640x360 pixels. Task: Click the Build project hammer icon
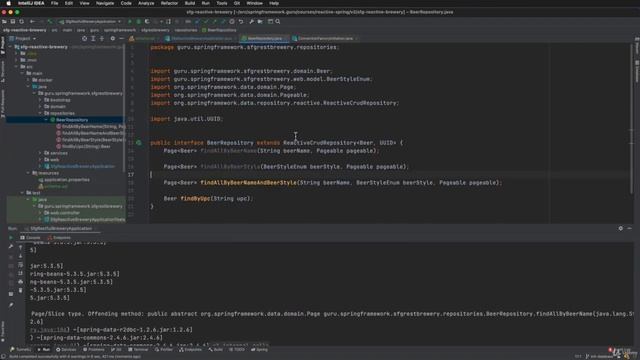coord(50,21)
